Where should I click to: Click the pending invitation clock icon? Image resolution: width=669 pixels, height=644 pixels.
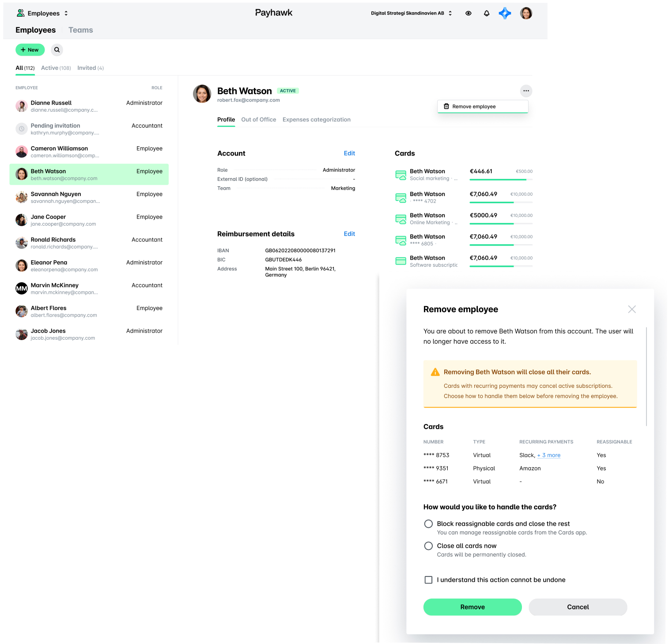pos(22,129)
